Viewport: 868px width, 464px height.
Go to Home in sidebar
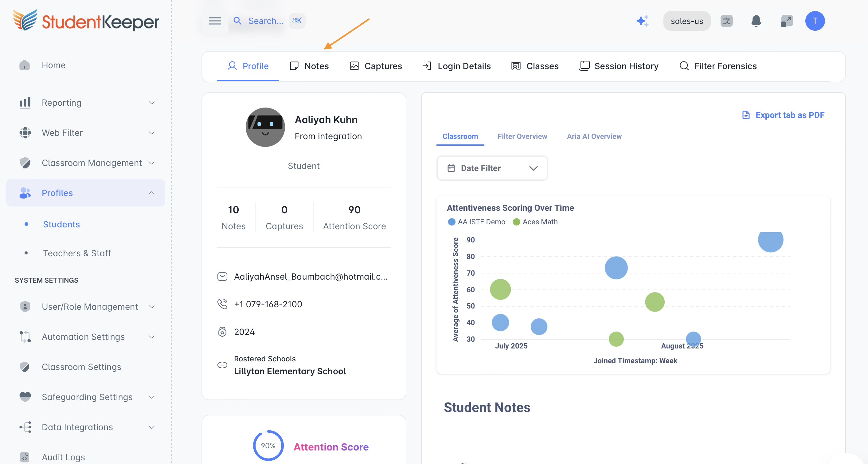53,65
